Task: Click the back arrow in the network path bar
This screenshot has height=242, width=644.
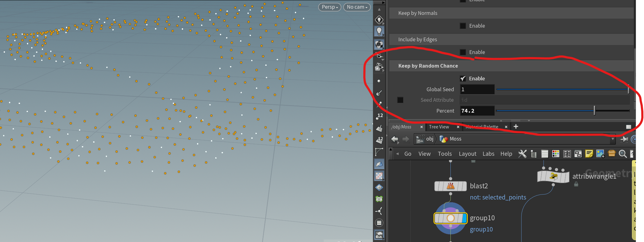Action: coord(395,139)
